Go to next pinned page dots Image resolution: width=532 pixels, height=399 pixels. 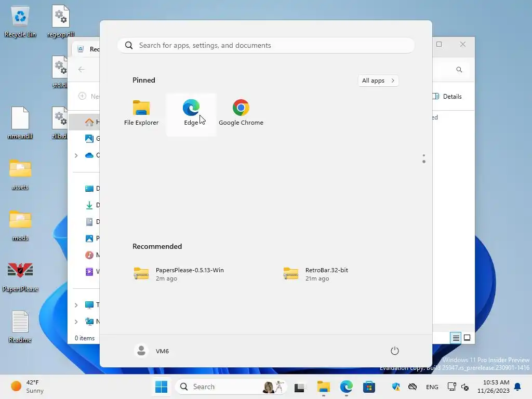(x=424, y=159)
